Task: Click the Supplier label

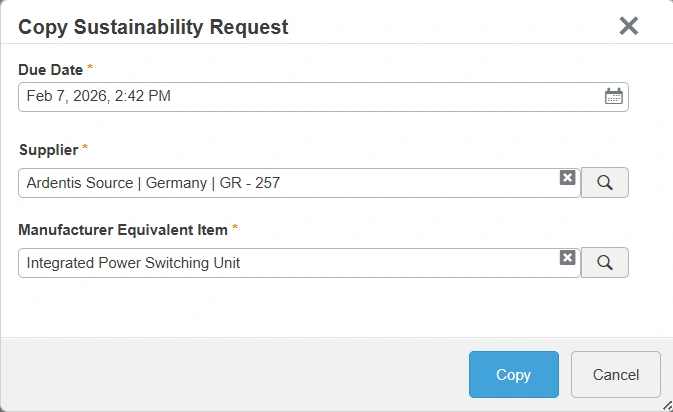Action: tap(48, 149)
